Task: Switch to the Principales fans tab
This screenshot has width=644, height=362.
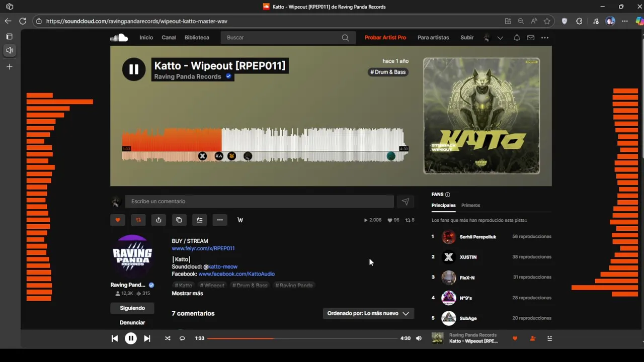Action: (x=443, y=205)
